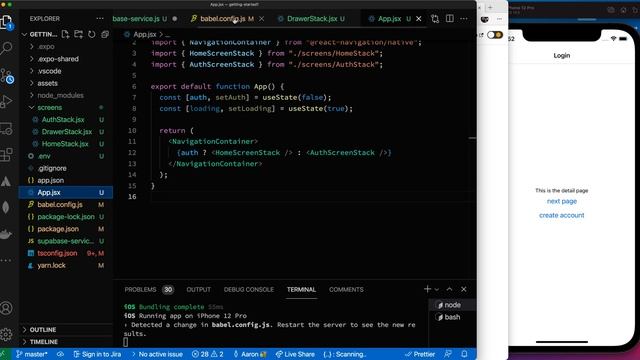Screen dimensions: 640x360
Task: Open package.json in the file tree
Action: coord(58,229)
